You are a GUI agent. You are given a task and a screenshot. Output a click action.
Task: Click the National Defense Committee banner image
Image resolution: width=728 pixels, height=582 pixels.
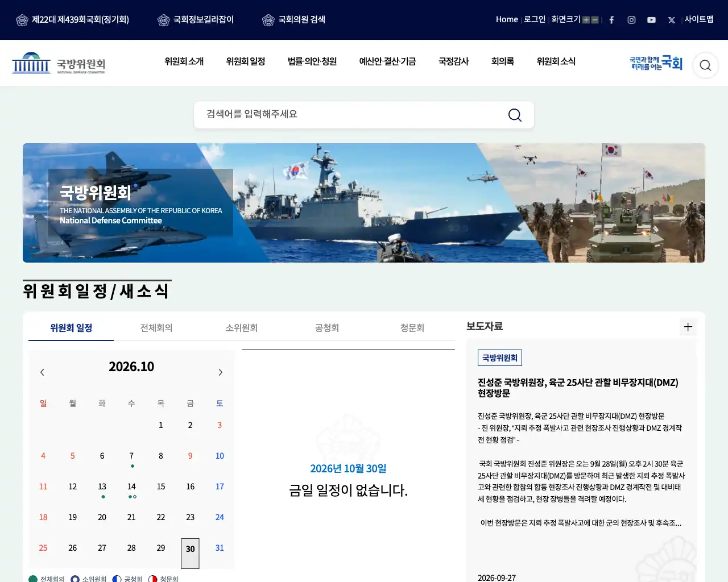364,203
